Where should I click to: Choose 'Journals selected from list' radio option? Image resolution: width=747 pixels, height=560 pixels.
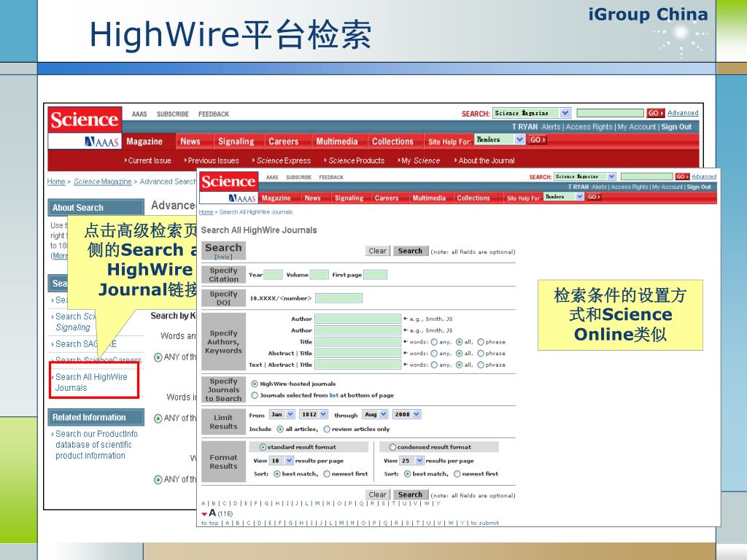click(x=255, y=395)
